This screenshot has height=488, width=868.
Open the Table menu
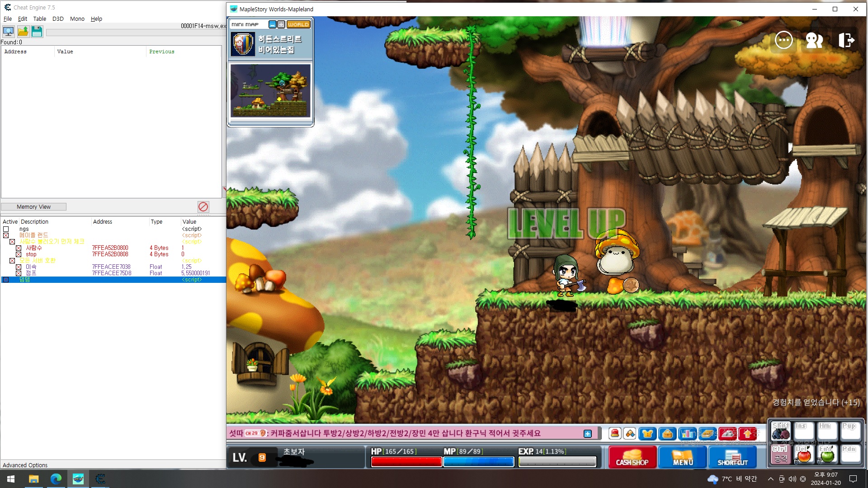(39, 19)
